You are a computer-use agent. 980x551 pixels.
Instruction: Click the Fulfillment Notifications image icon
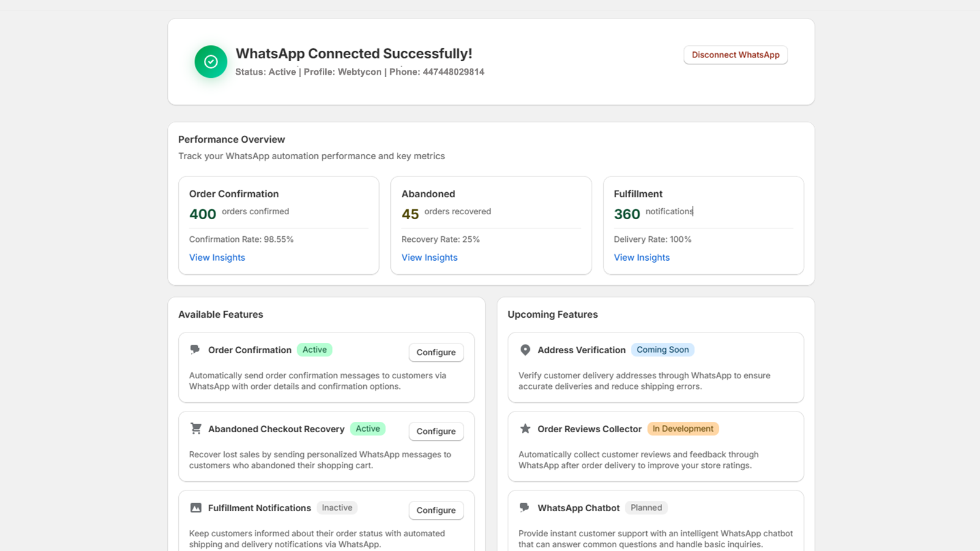tap(195, 508)
